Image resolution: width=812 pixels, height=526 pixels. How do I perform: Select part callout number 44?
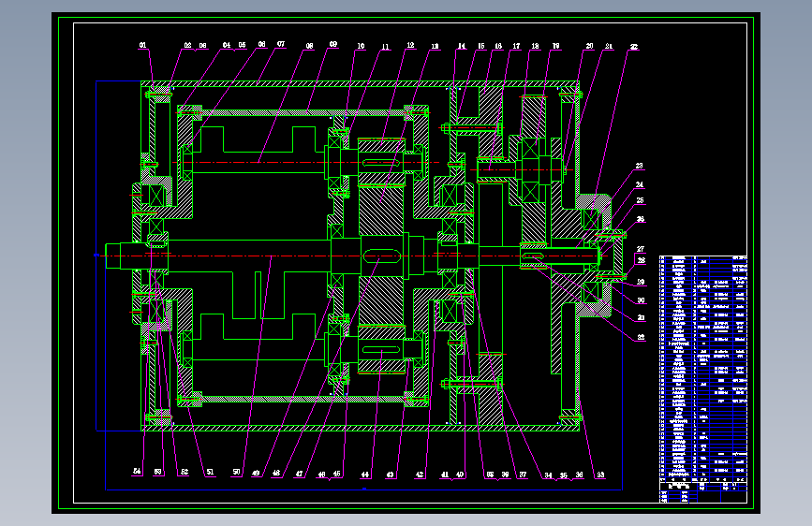[365, 475]
